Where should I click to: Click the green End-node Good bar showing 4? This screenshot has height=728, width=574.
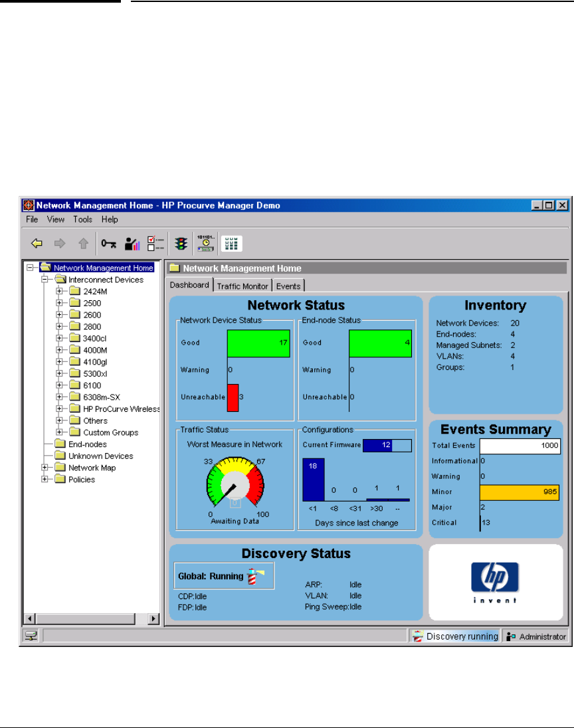pos(381,343)
